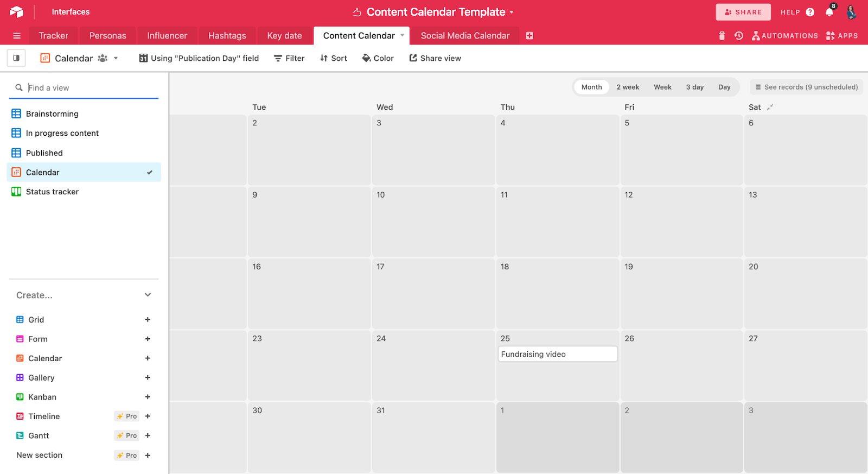868x474 pixels.
Task: Switch calendar to 2 week range
Action: pyautogui.click(x=628, y=87)
